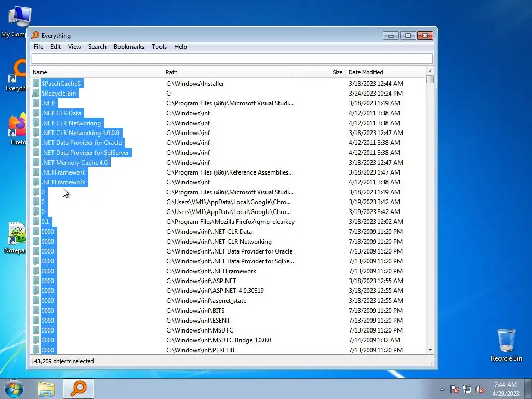Viewport: 532px width, 399px height.
Task: Click folder icon for .NET Data Provider for SqlServer
Action: click(x=36, y=153)
